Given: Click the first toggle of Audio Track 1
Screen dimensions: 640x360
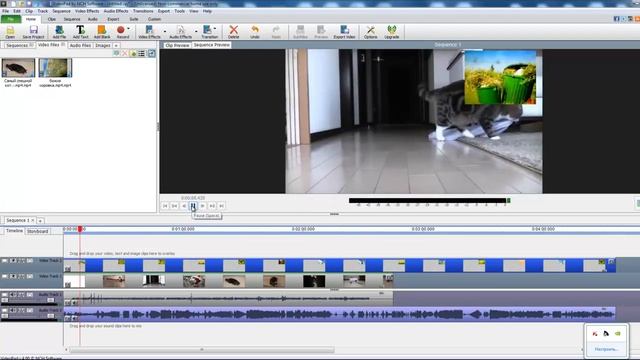Looking at the screenshot, I should pos(4,294).
